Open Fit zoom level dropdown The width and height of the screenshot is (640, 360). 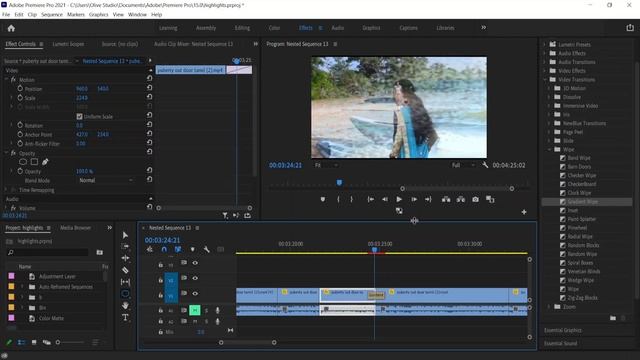coord(326,165)
